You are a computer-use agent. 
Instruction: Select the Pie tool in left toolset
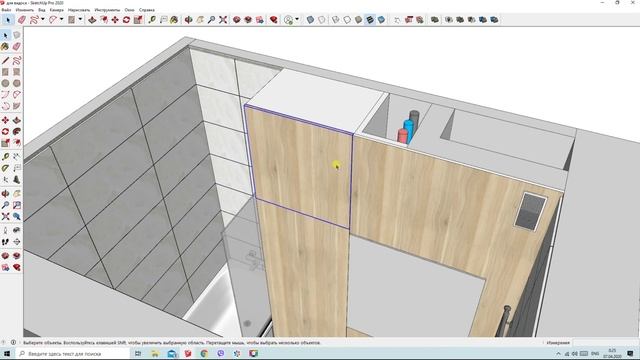17,106
